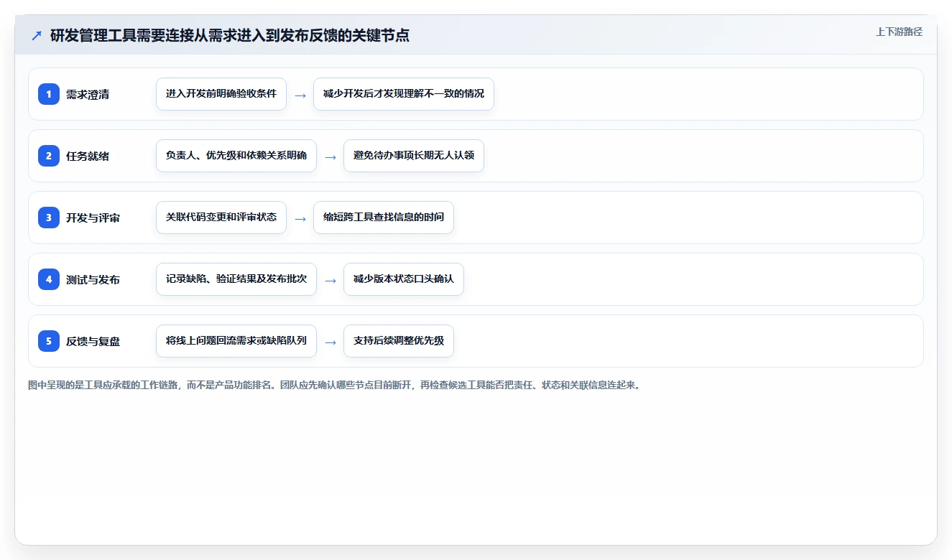Click the 支持后续调整优先级 box
952x560 pixels.
point(399,341)
